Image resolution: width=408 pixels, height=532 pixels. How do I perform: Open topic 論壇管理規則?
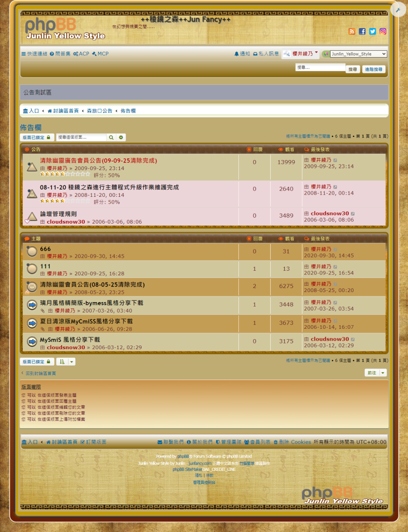[58, 214]
